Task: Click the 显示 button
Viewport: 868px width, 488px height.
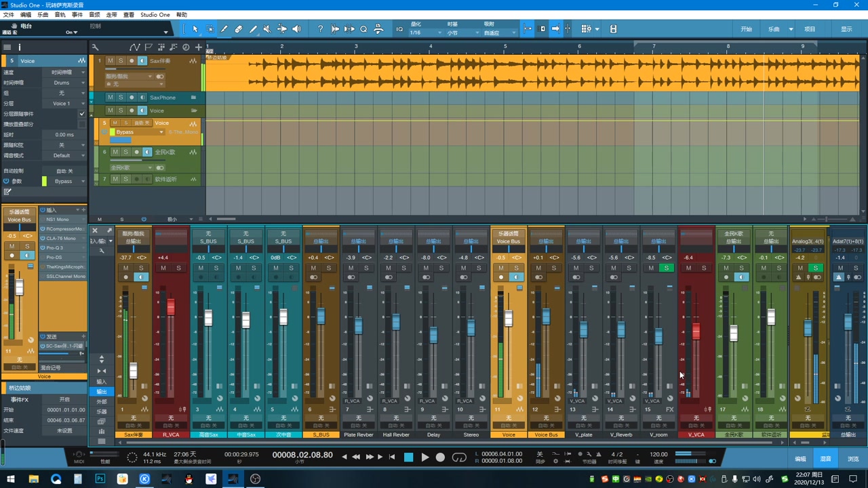Action: 846,29
